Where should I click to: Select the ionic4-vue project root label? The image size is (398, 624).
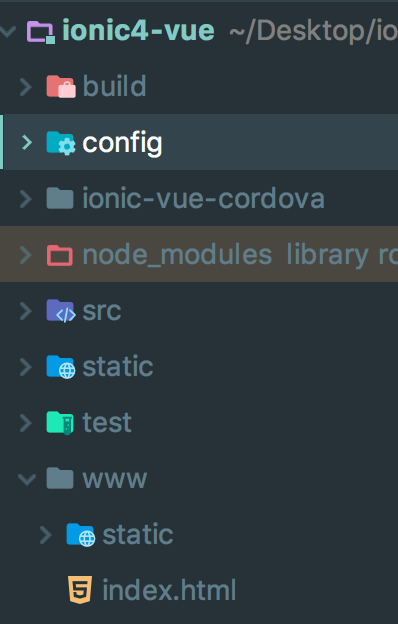point(139,31)
